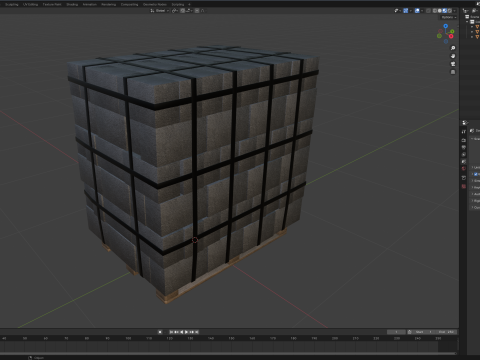The image size is (480, 360).
Task: Open viewport shading options dropdown
Action: pyautogui.click(x=455, y=11)
